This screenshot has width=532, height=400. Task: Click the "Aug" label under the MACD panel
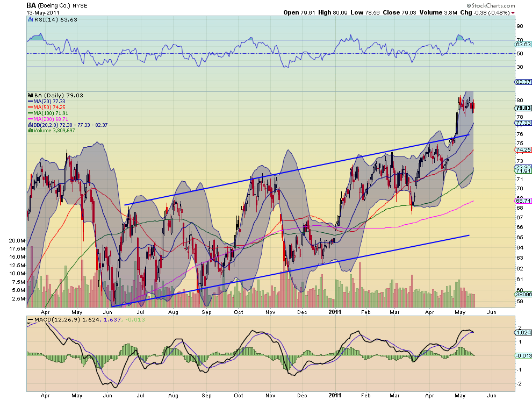[x=173, y=396]
